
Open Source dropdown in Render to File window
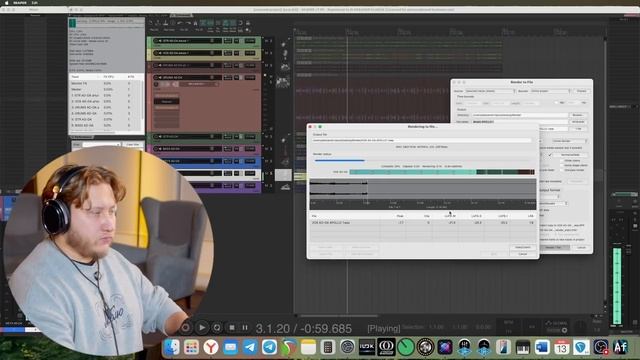click(490, 91)
